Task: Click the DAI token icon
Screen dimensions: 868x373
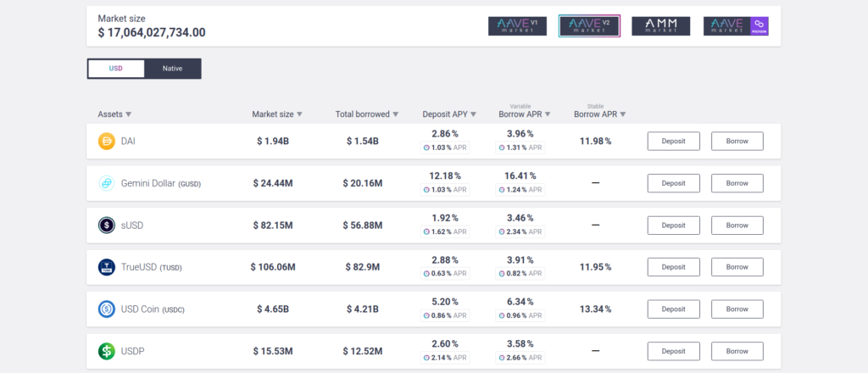Action: pos(107,141)
